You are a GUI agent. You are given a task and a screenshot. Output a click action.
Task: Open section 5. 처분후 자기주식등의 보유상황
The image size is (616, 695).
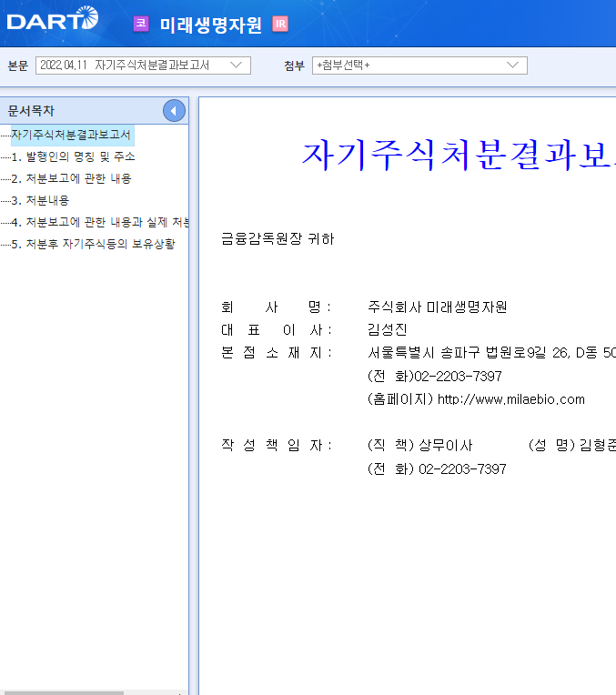(93, 244)
